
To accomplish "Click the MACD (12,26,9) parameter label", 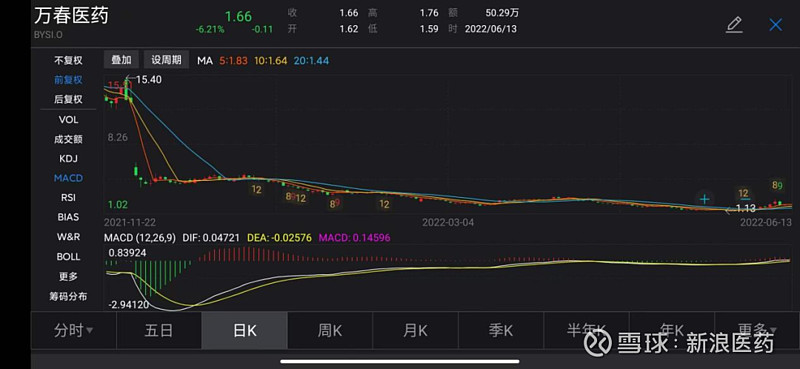I will coord(139,237).
